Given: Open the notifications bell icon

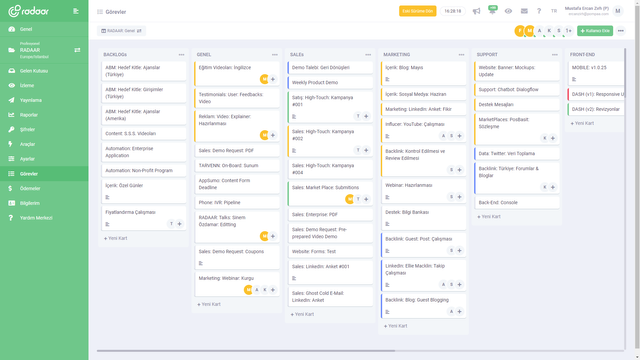Looking at the screenshot, I should pos(492,11).
